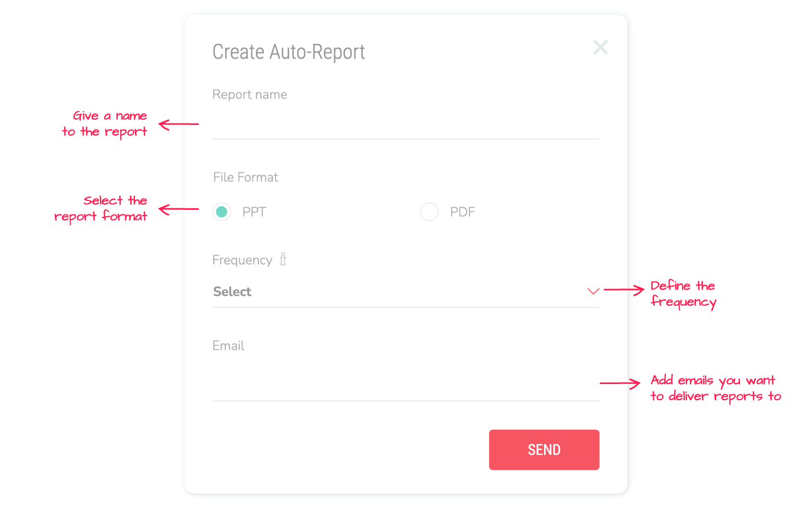Click the Frequency label text

click(x=242, y=260)
